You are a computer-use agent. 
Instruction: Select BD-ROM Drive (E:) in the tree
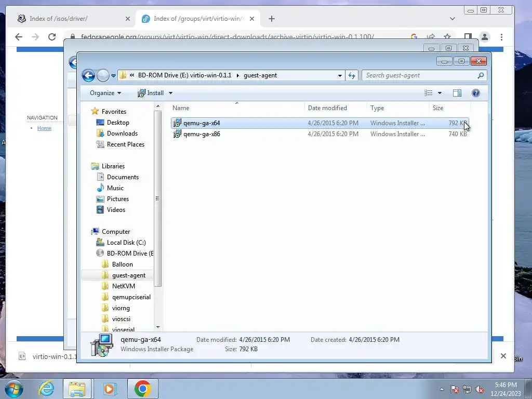tap(130, 254)
